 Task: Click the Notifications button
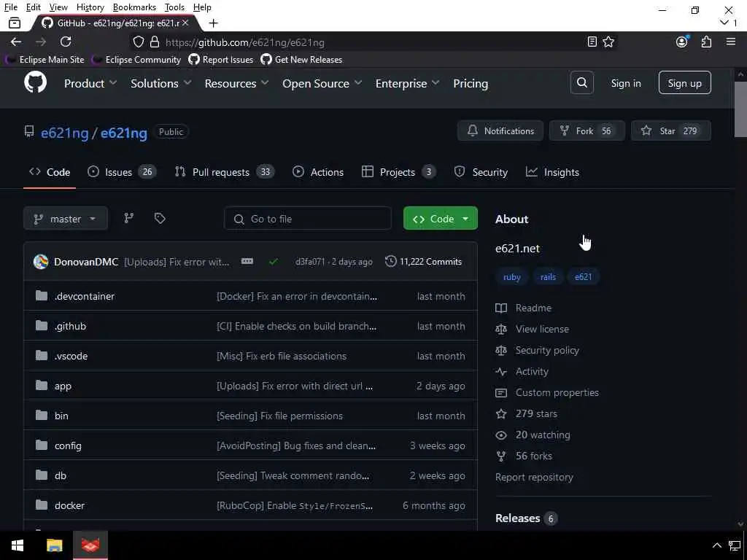(500, 131)
